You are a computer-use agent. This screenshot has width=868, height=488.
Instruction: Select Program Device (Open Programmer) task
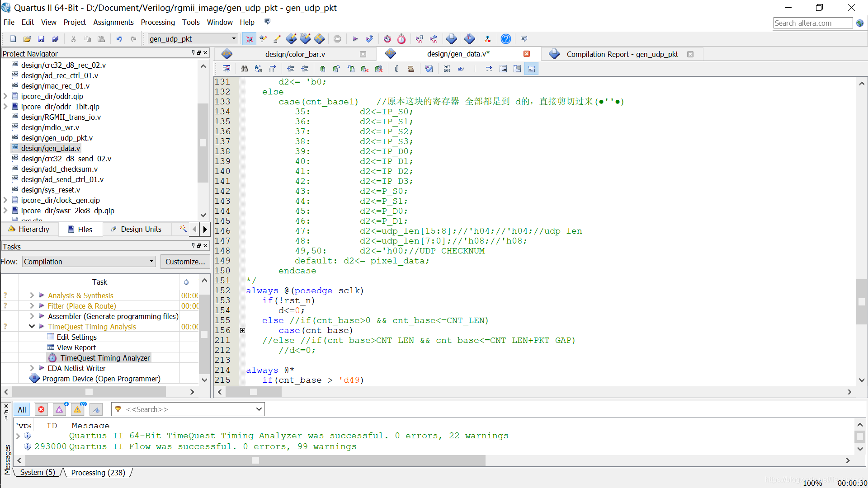pos(101,379)
